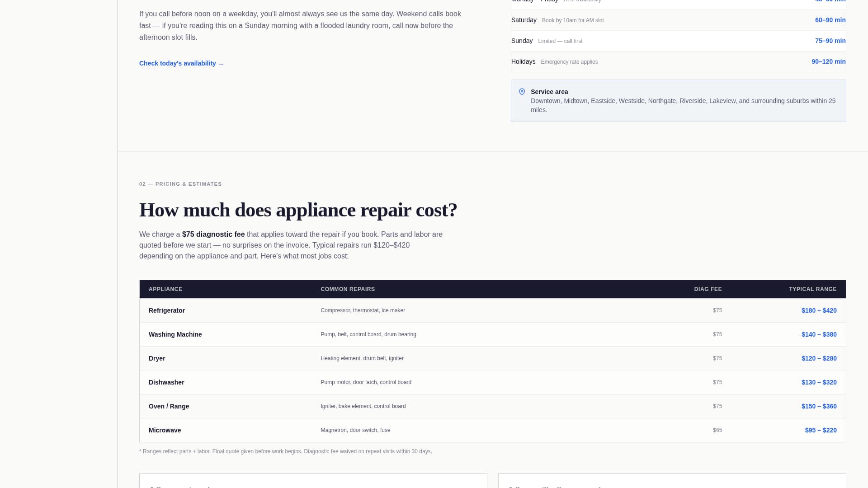This screenshot has height=488, width=868.
Task: Click the 'Limited — call first' note
Action: [560, 41]
